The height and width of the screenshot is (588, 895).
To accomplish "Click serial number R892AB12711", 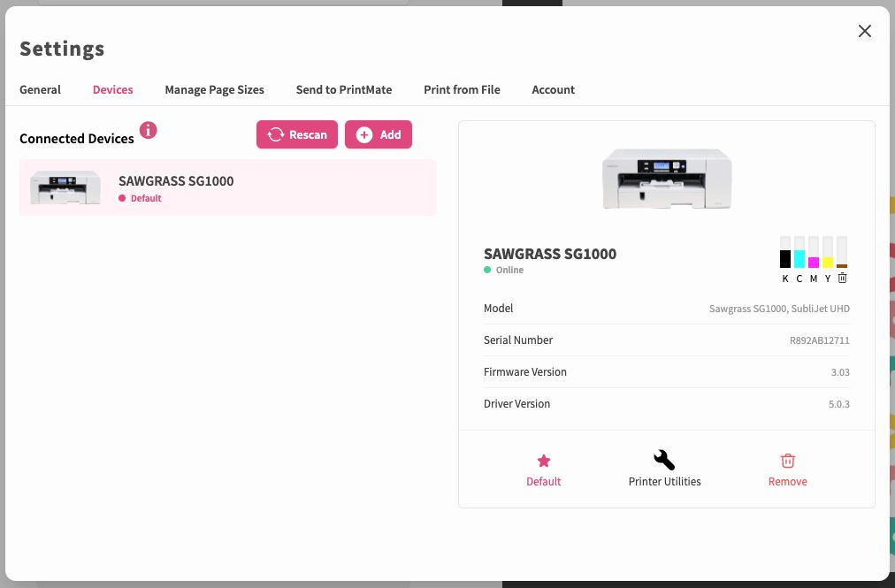I will click(819, 340).
